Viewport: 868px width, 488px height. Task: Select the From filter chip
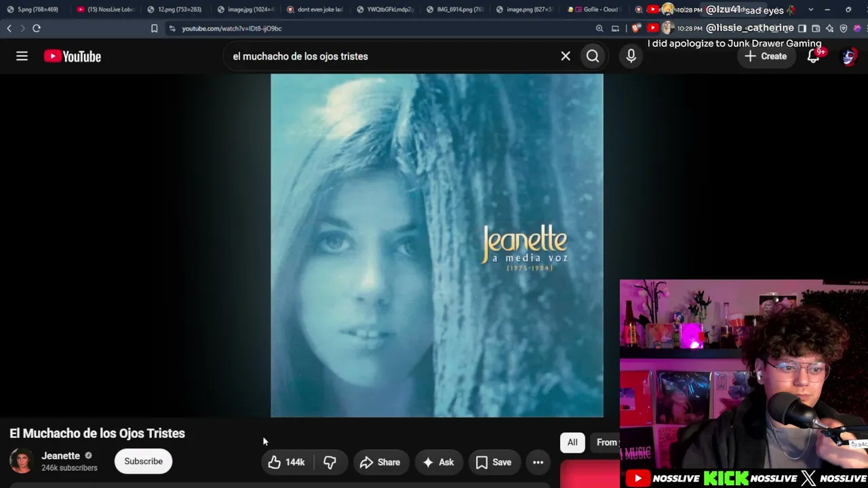point(605,443)
